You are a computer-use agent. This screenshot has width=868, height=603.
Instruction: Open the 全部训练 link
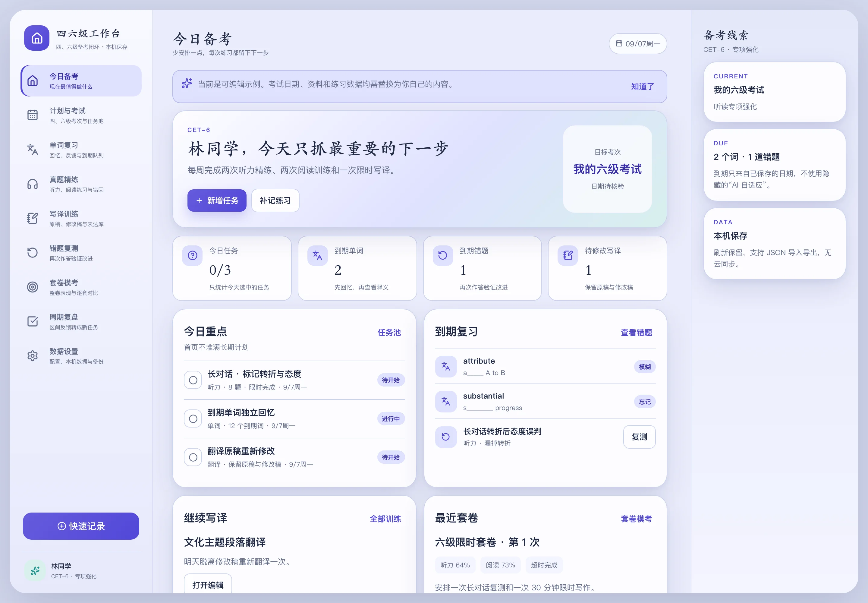[385, 519]
